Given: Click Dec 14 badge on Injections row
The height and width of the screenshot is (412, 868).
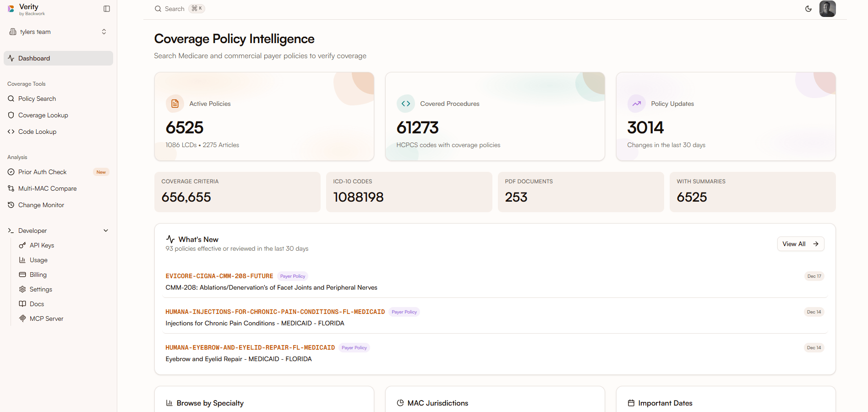Looking at the screenshot, I should coord(814,312).
